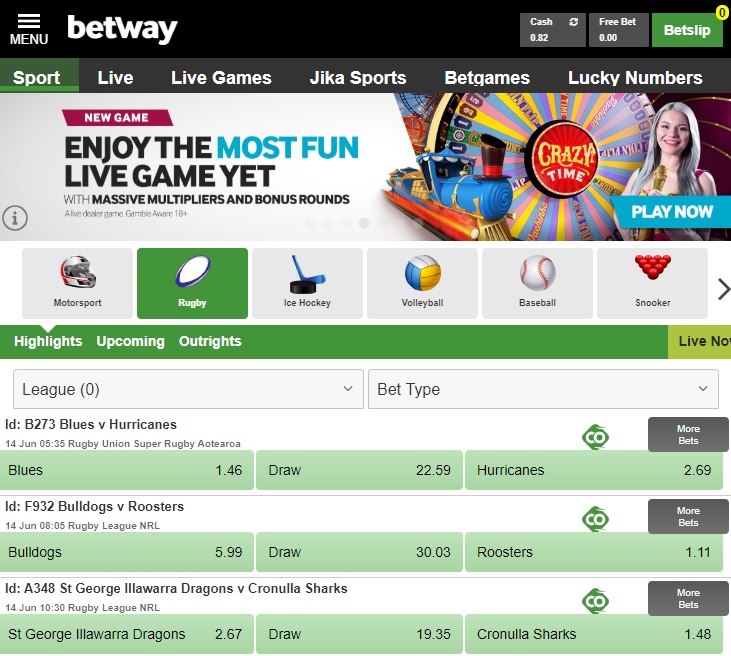This screenshot has height=656, width=731.
Task: Click the banner info icon
Action: click(15, 218)
